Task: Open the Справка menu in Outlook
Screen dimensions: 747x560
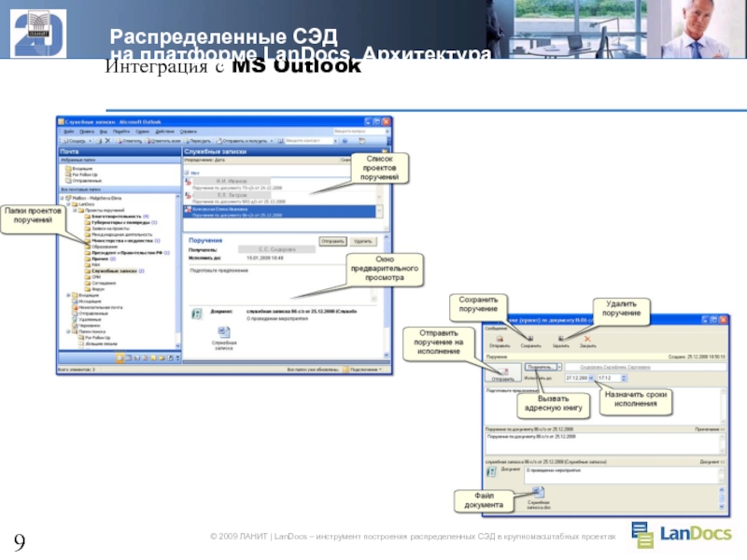Action: click(189, 132)
